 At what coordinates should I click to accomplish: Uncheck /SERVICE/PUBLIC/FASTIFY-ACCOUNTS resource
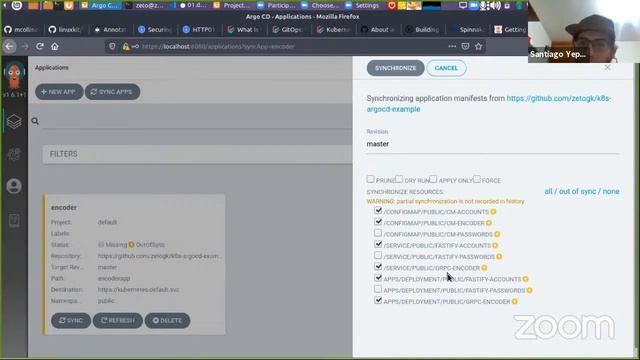[378, 244]
